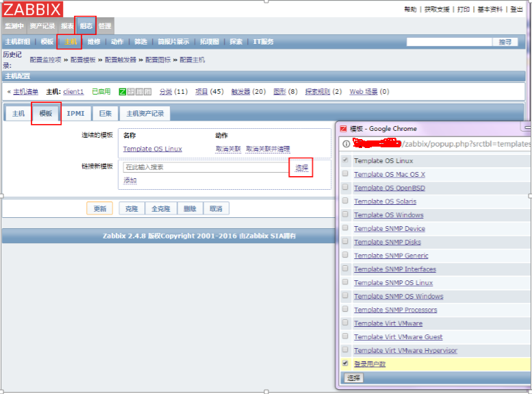The image size is (532, 394).
Task: Check the Template OS Solaris checkbox
Action: 345,201
